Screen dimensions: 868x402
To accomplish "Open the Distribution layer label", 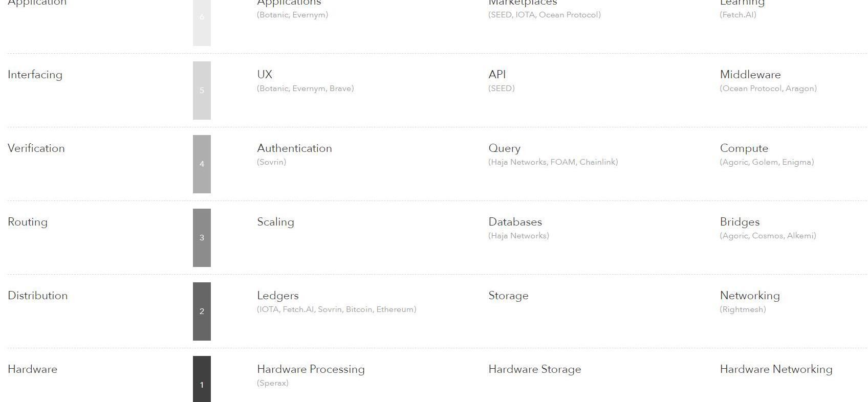I will click(37, 296).
